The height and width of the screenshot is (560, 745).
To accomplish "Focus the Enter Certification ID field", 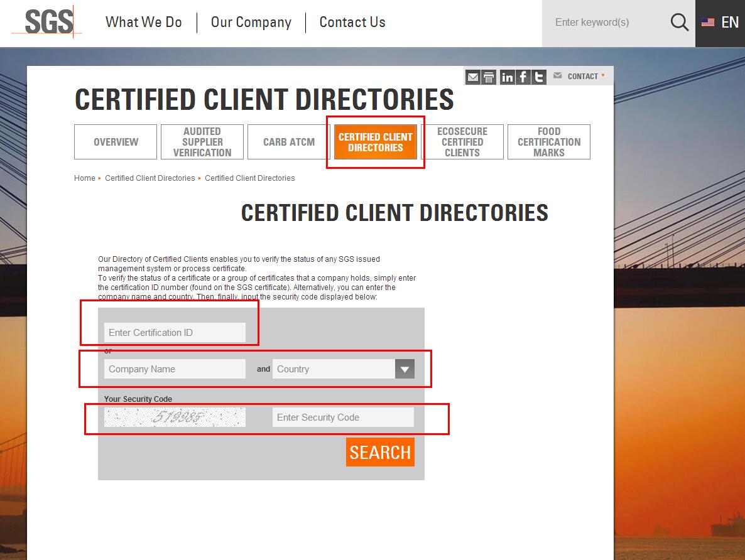I will point(175,333).
